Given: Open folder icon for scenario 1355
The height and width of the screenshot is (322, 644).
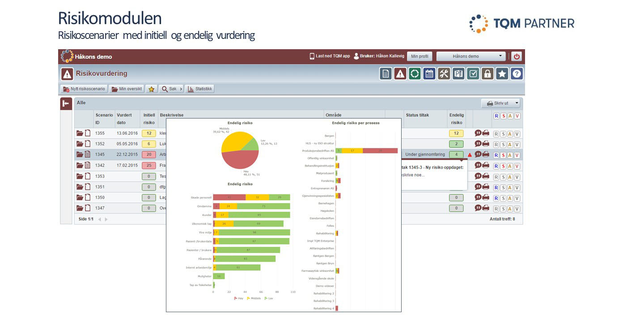Looking at the screenshot, I should tap(80, 133).
